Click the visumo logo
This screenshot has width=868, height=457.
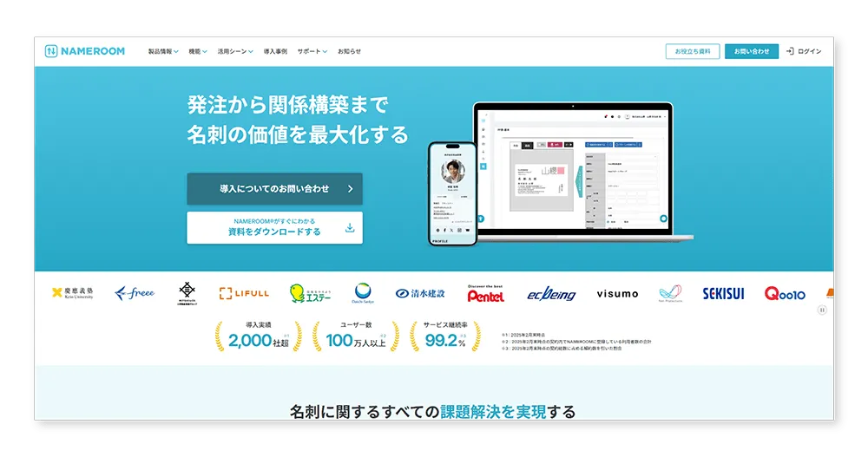coord(617,294)
